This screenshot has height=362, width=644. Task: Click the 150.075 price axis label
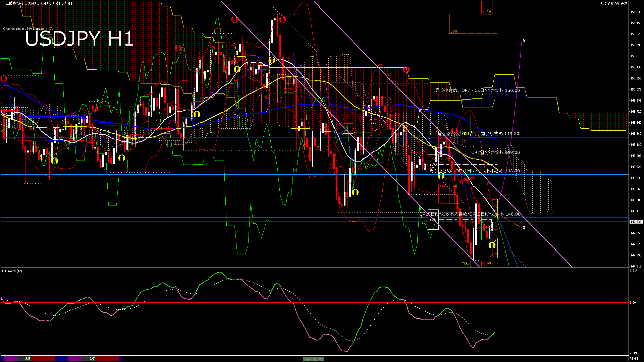click(x=636, y=89)
